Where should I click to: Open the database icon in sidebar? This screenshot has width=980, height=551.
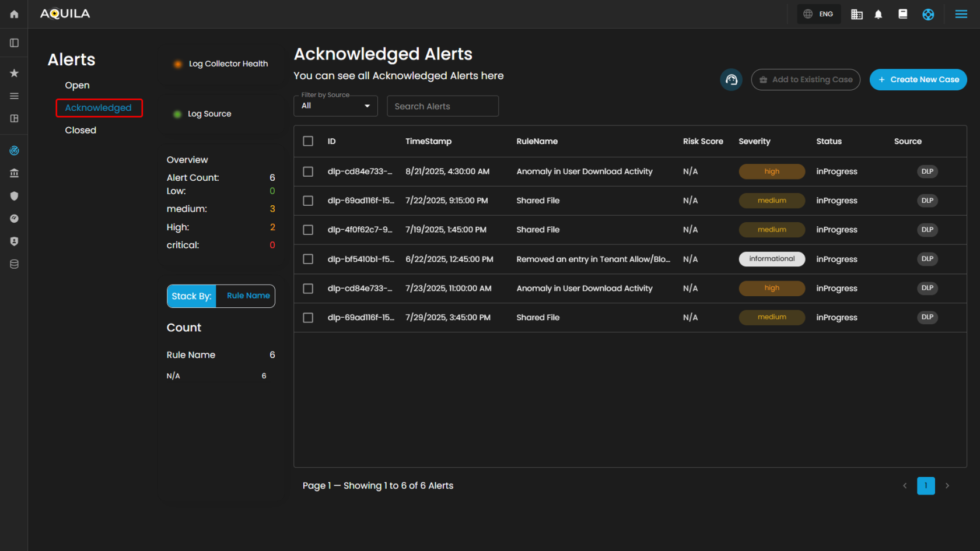(x=14, y=264)
